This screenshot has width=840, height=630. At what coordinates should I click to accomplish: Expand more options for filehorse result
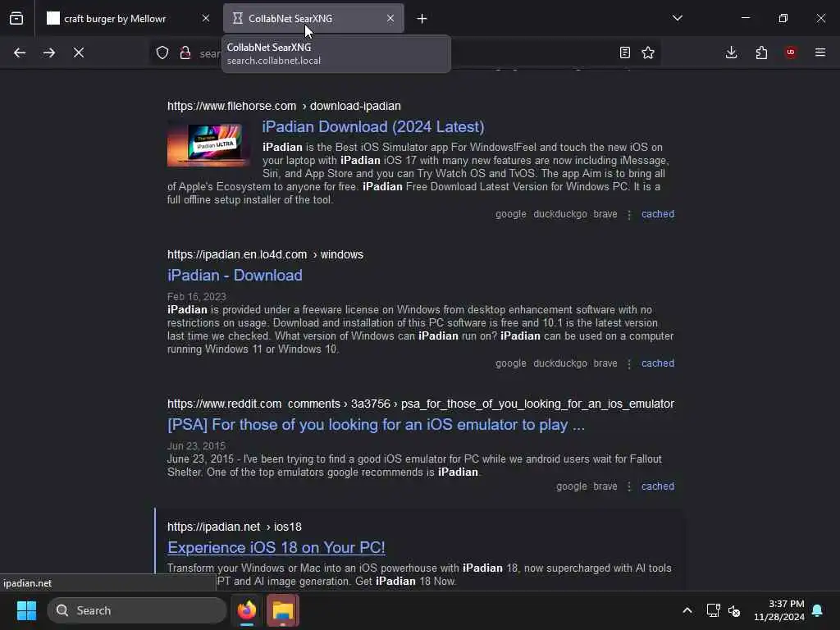coord(629,214)
